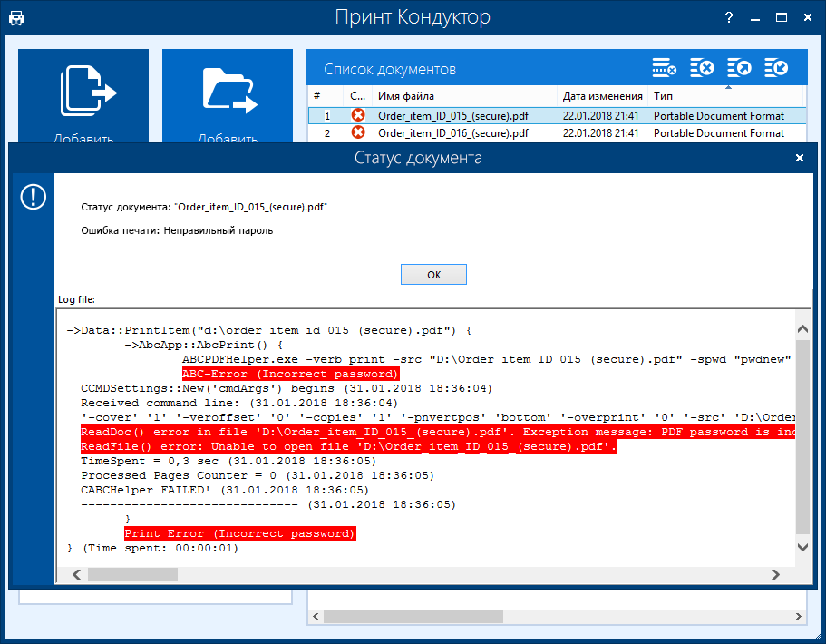
Task: Click the TimeSpent = 0,3 sec log line
Action: click(228, 461)
